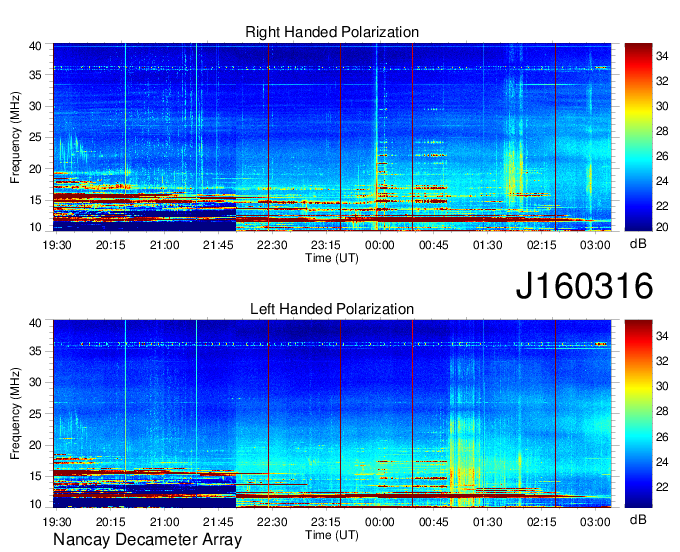Click the 15 frequency tick on bottom plot
This screenshot has height=552, width=680.
pos(35,477)
